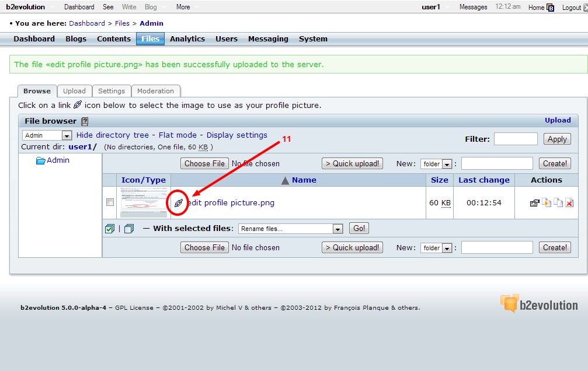The width and height of the screenshot is (588, 371).
Task: Click the upper Create! button
Action: [555, 164]
